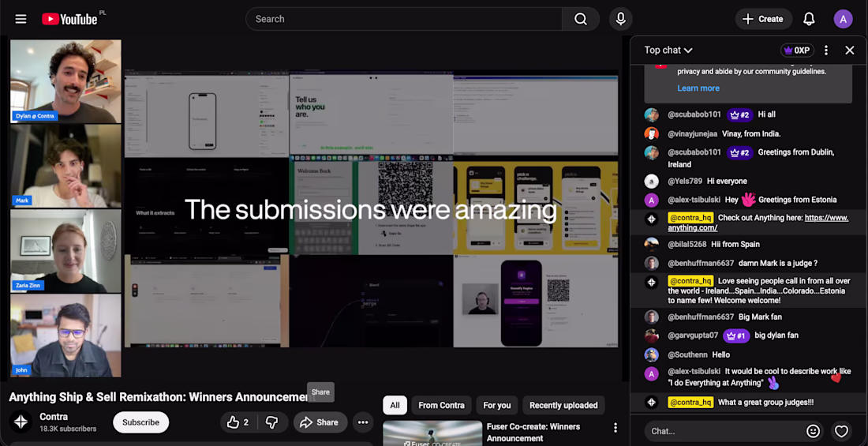Click the Anything Ship & Sell Remixathon title
The height and width of the screenshot is (446, 868).
tap(162, 397)
